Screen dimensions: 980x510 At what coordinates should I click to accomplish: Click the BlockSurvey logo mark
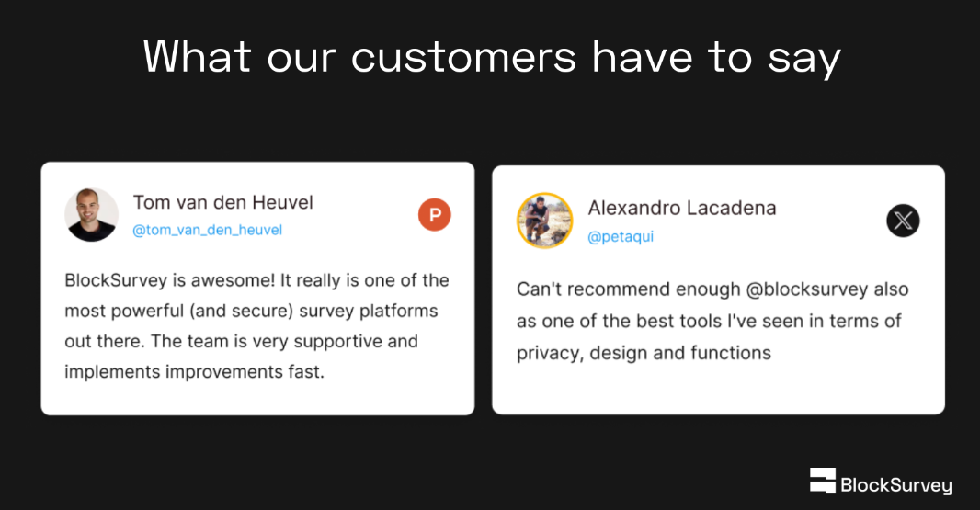(x=823, y=481)
